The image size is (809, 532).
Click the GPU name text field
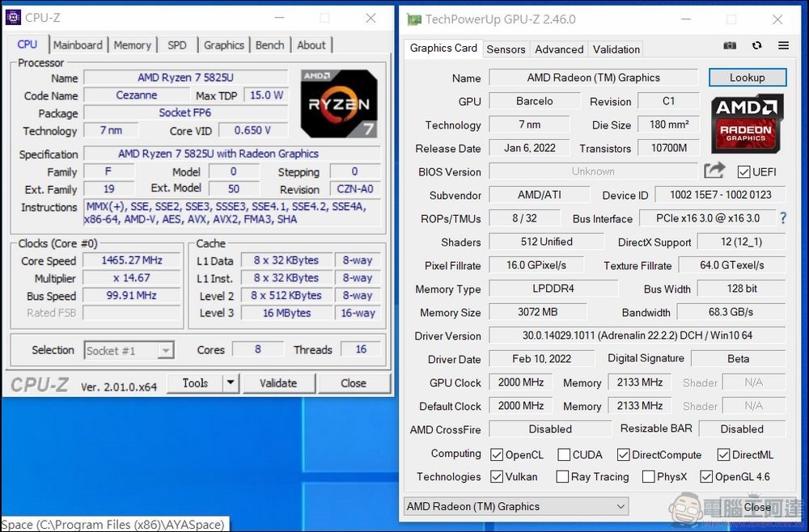click(593, 78)
